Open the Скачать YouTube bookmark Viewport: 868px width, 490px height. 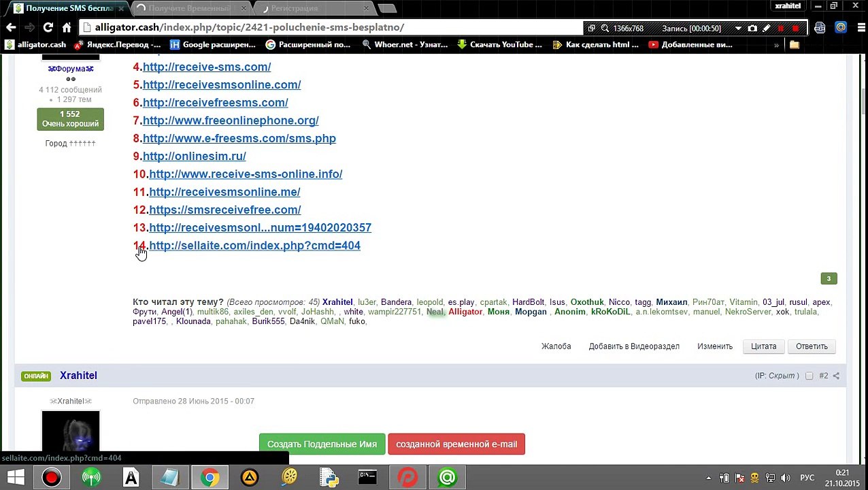(500, 45)
